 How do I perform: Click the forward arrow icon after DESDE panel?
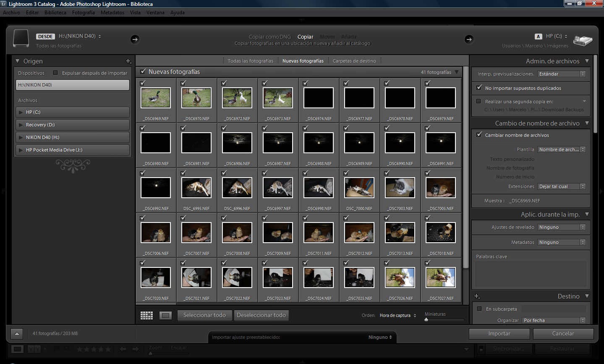135,39
